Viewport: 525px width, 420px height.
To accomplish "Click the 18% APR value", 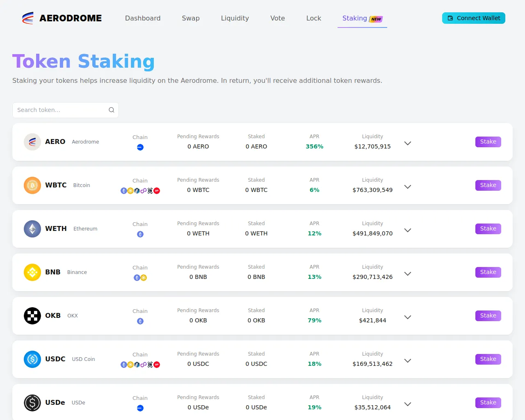I will (315, 364).
